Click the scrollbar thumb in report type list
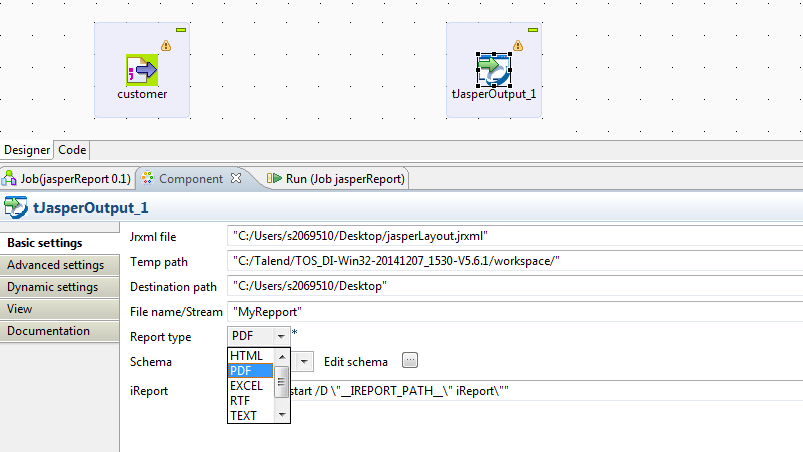This screenshot has height=452, width=803. 282,382
